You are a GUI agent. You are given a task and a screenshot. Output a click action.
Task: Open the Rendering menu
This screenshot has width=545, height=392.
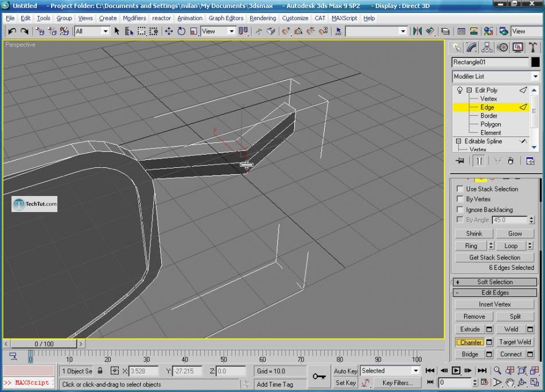pyautogui.click(x=262, y=18)
